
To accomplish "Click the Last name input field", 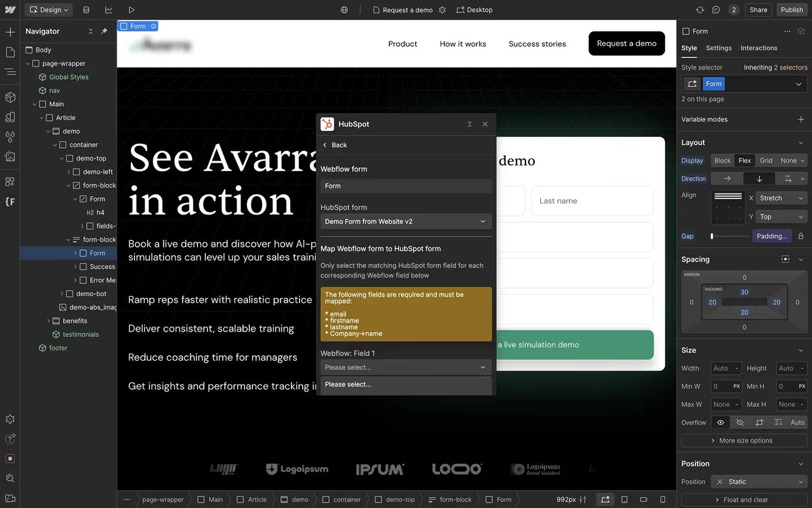I will click(592, 201).
